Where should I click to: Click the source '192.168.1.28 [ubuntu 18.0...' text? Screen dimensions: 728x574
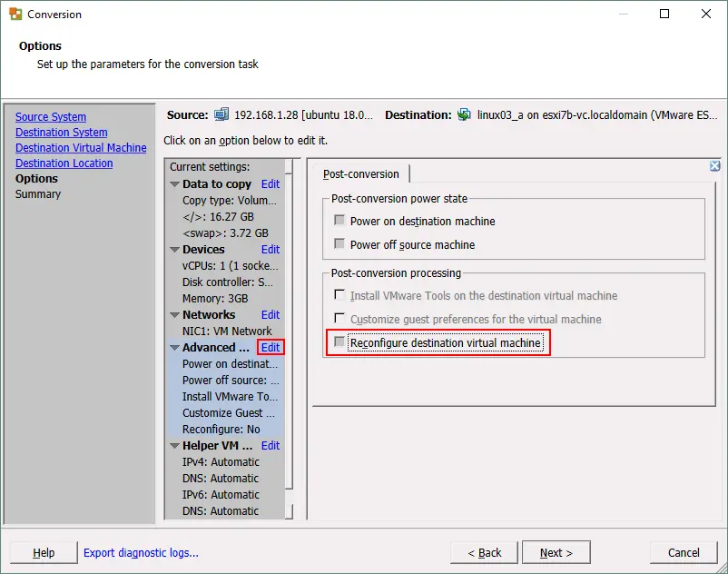(303, 114)
